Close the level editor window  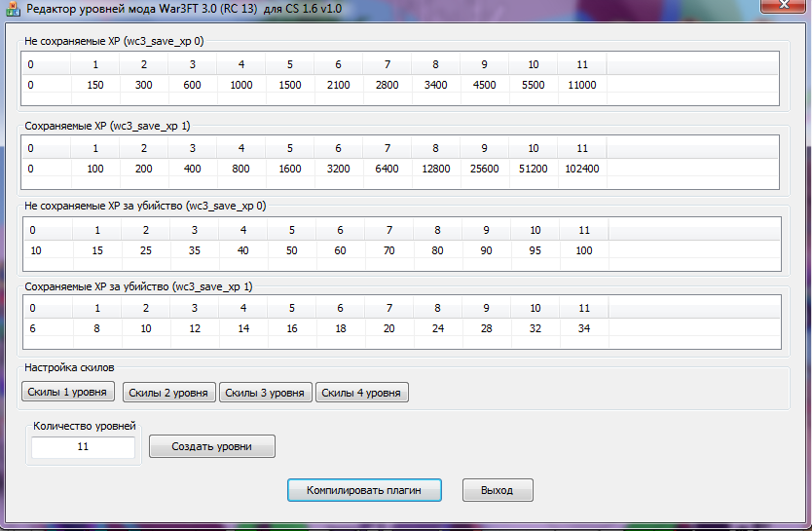click(x=784, y=5)
